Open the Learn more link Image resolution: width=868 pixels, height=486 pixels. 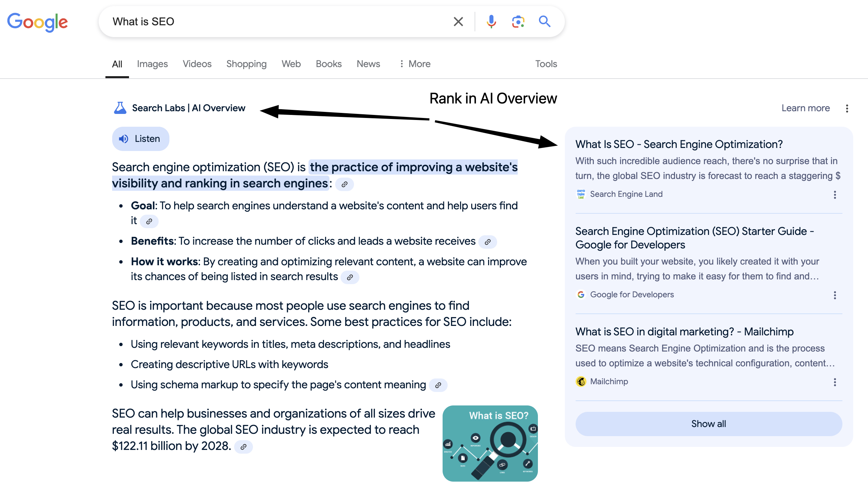(x=805, y=108)
